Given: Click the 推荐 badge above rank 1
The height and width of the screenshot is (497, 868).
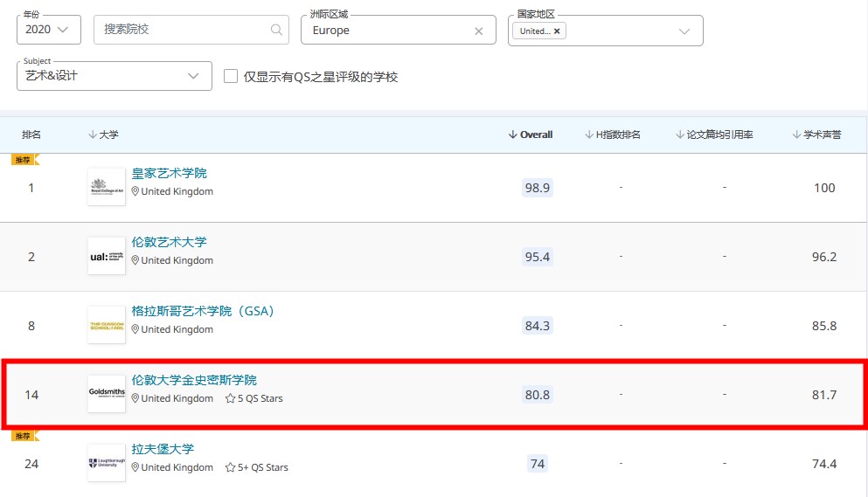Looking at the screenshot, I should (24, 160).
